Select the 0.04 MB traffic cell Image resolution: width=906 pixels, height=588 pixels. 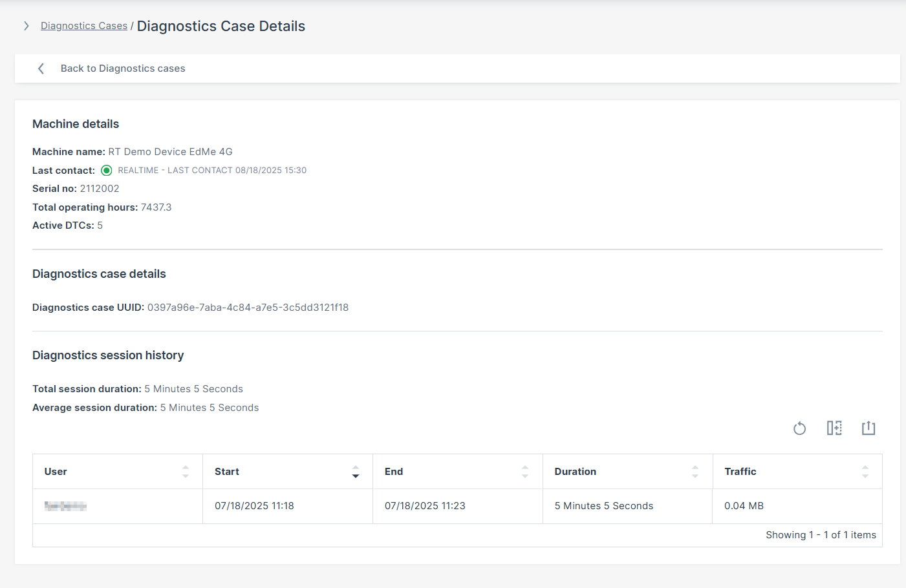click(744, 506)
